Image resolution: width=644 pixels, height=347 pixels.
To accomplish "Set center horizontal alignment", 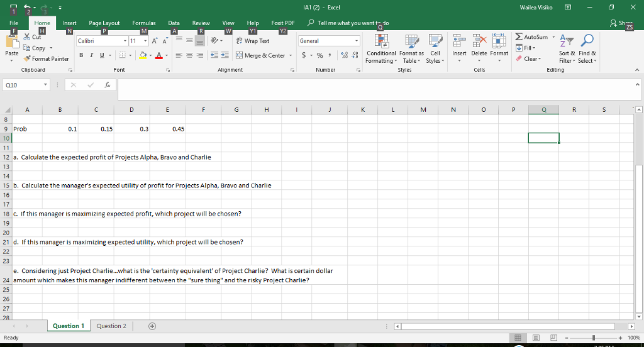I will (x=189, y=55).
